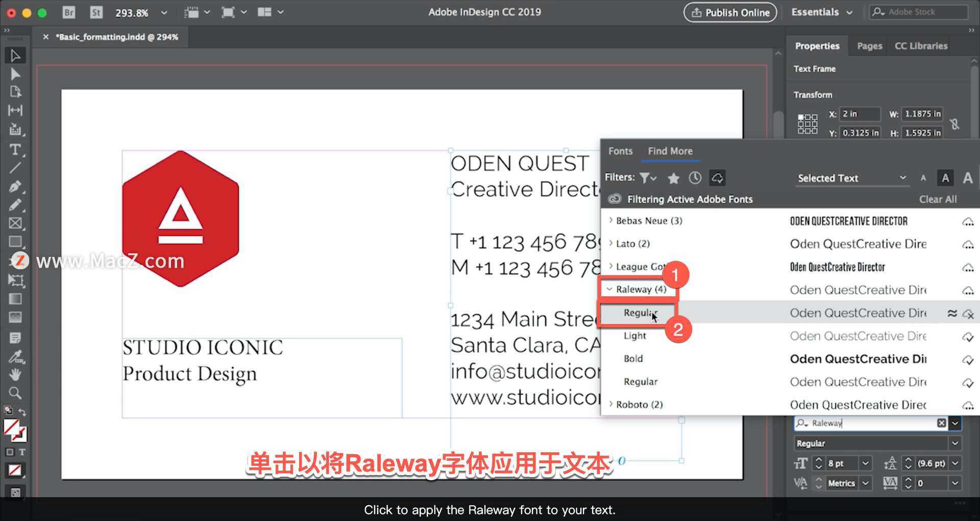The height and width of the screenshot is (521, 980).
Task: Choose the Rectangle Frame tool
Action: pos(16,223)
